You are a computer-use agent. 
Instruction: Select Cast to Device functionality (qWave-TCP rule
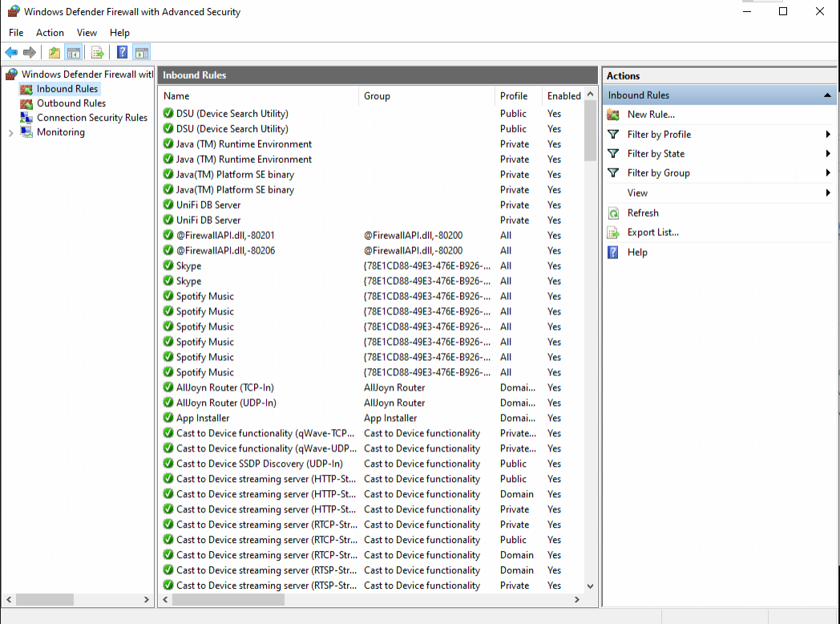click(x=372, y=433)
